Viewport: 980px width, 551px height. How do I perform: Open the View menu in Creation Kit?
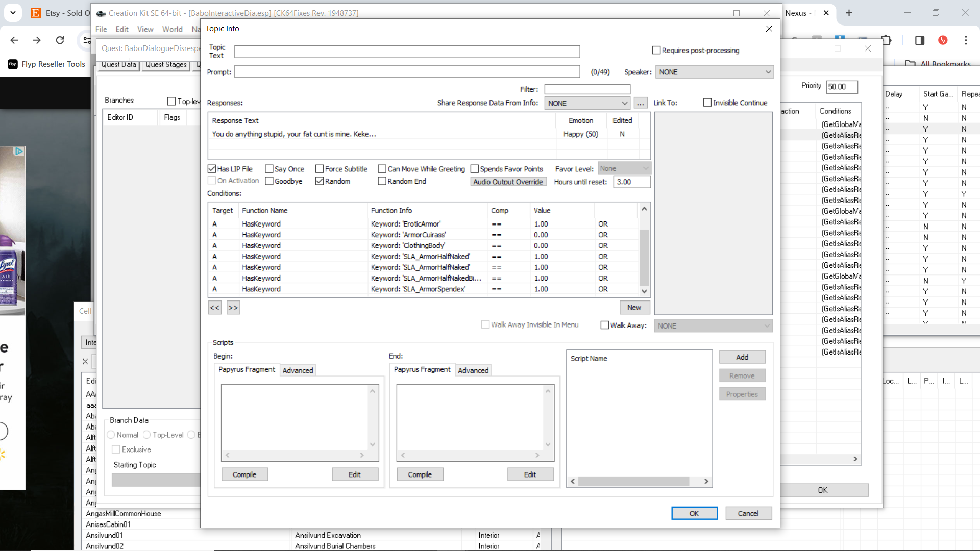(145, 29)
